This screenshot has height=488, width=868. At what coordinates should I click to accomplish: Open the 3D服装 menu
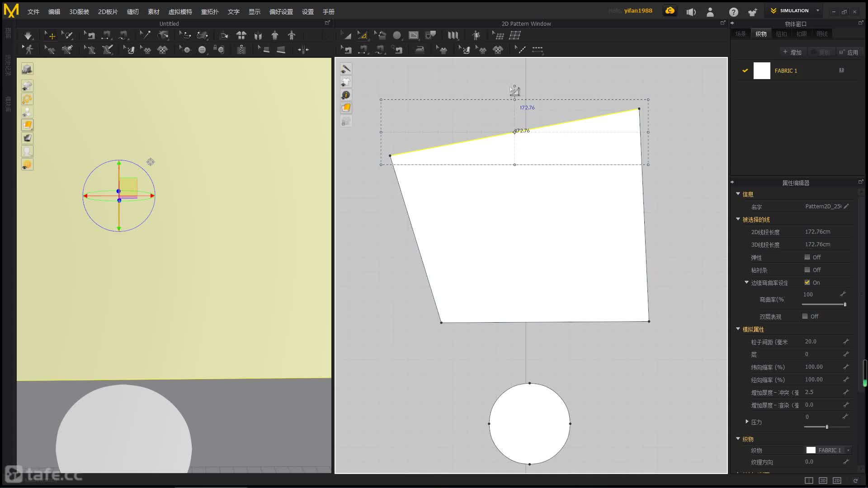click(x=79, y=12)
